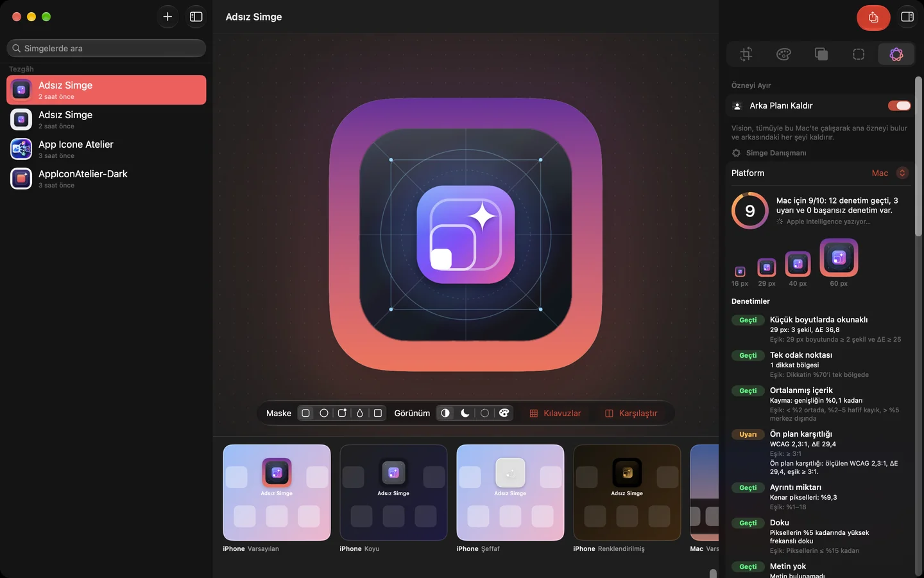Select the iPhone Renklendirilmiş preview thumbnail

point(627,493)
